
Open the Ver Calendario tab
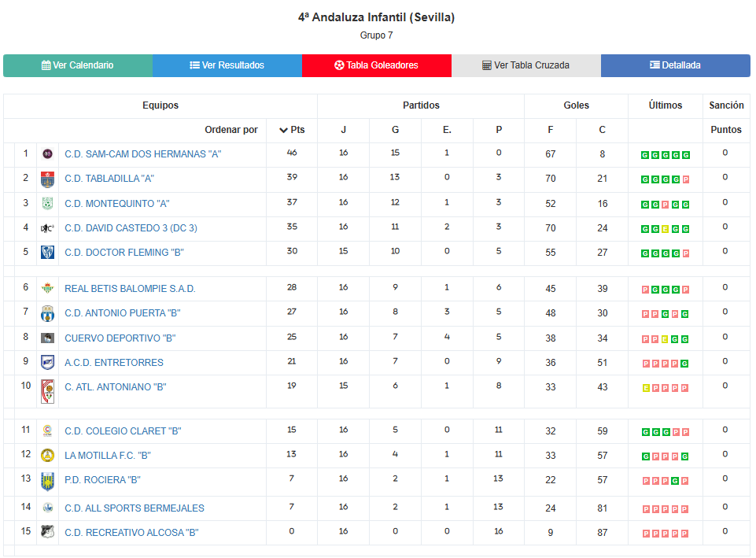(78, 65)
